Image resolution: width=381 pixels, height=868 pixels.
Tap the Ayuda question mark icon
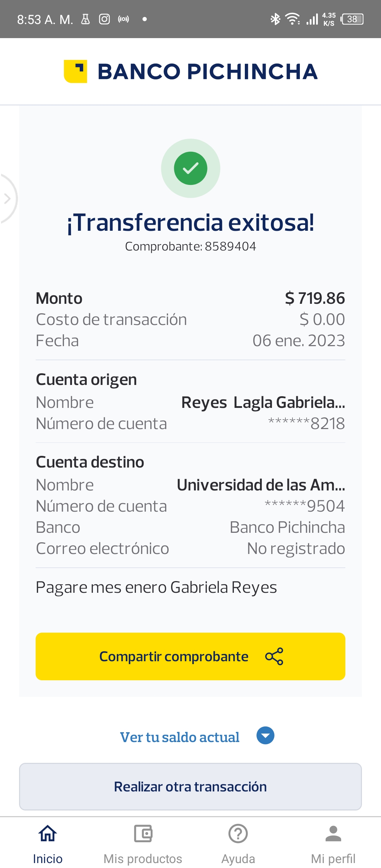click(238, 834)
